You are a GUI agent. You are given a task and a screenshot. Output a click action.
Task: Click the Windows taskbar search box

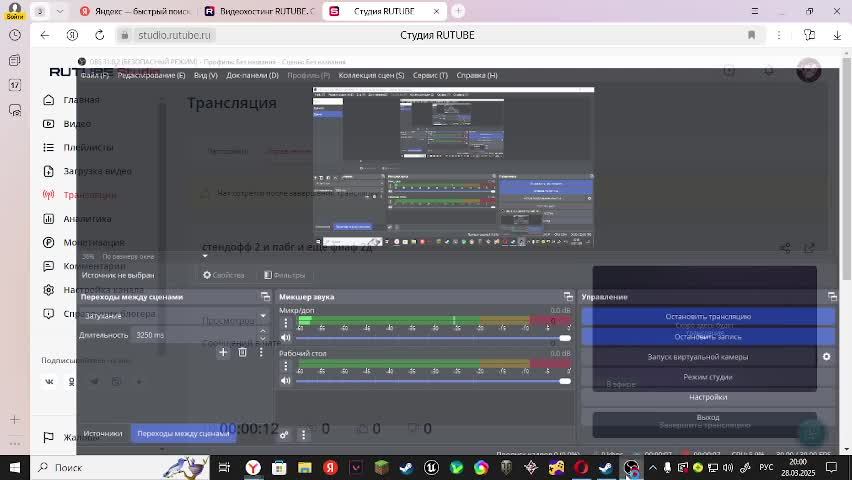(122, 467)
